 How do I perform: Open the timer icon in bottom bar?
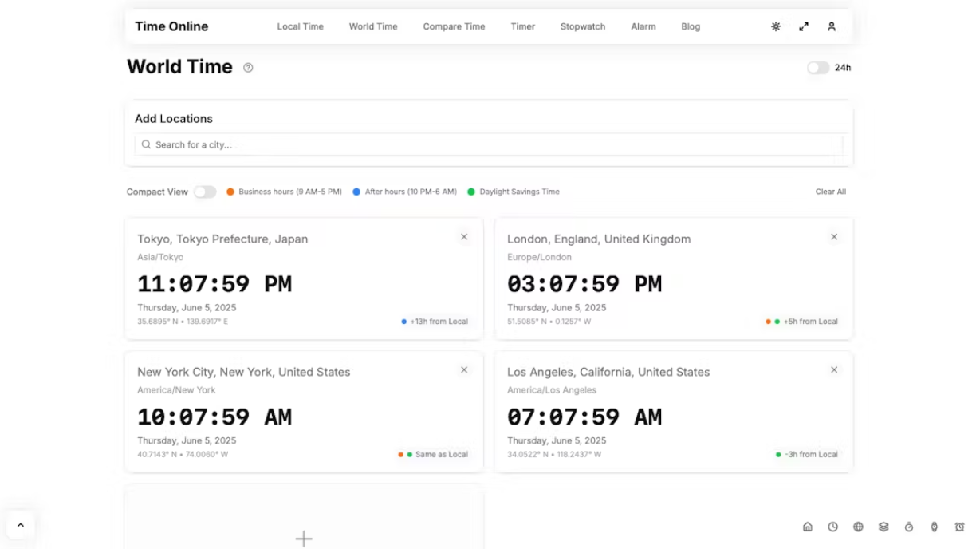[909, 527]
